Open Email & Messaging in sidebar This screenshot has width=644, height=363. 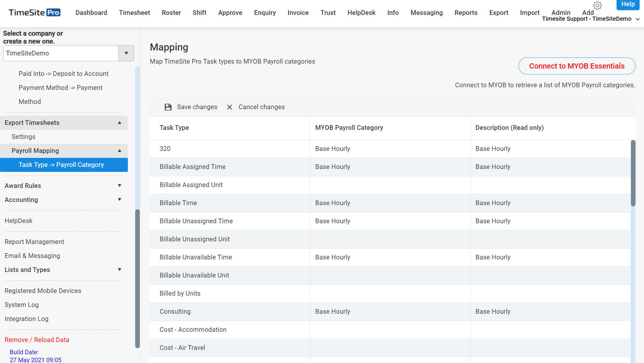(32, 256)
